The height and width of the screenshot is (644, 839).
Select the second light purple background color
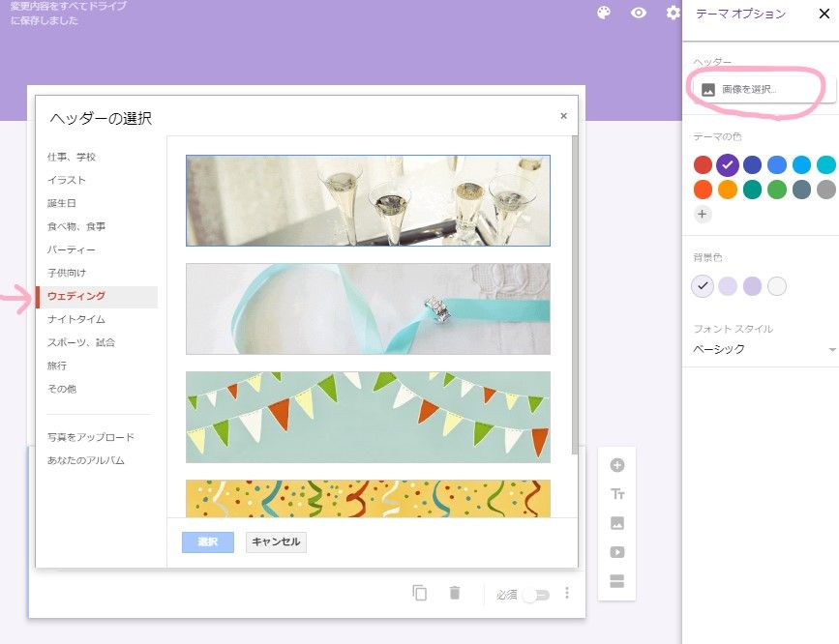tap(727, 286)
